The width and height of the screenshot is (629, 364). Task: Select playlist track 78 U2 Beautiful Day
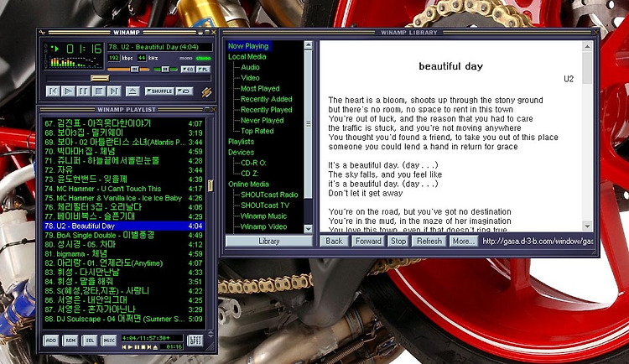click(123, 226)
